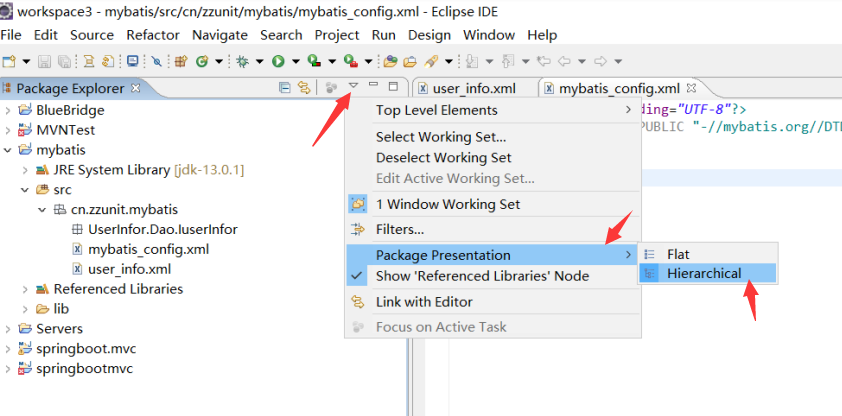The height and width of the screenshot is (416, 842).
Task: Open the Navigate menu
Action: (x=220, y=35)
